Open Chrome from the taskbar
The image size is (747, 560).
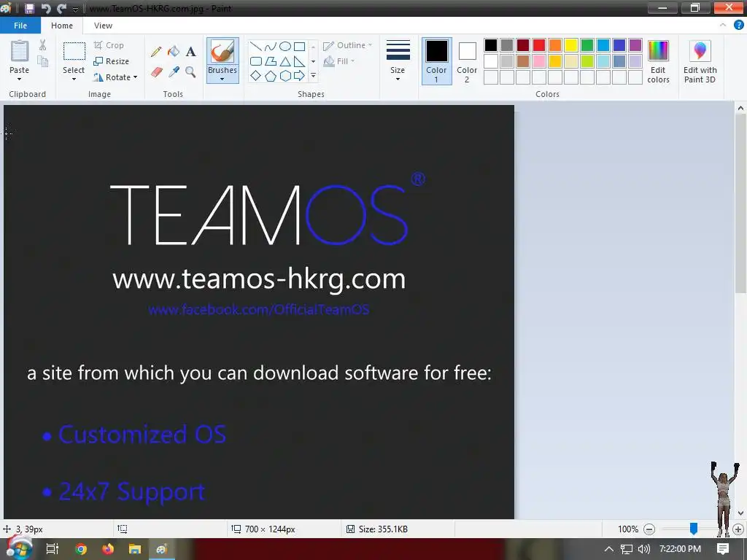coord(81,549)
